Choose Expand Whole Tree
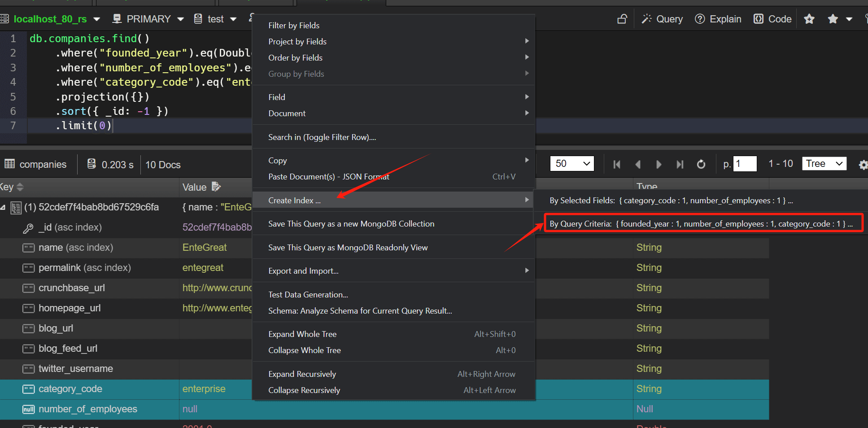Viewport: 868px width, 428px height. pyautogui.click(x=394, y=334)
